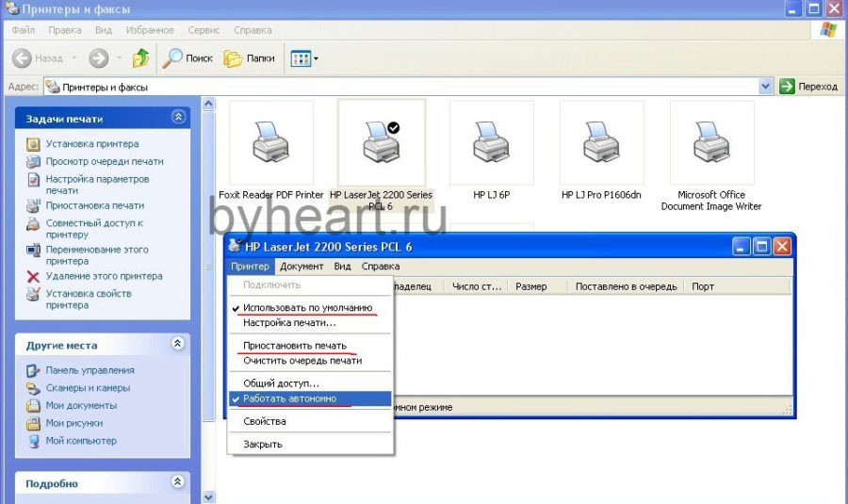The width and height of the screenshot is (848, 504).
Task: Click Настройка параметров печати link
Action: pos(97,185)
